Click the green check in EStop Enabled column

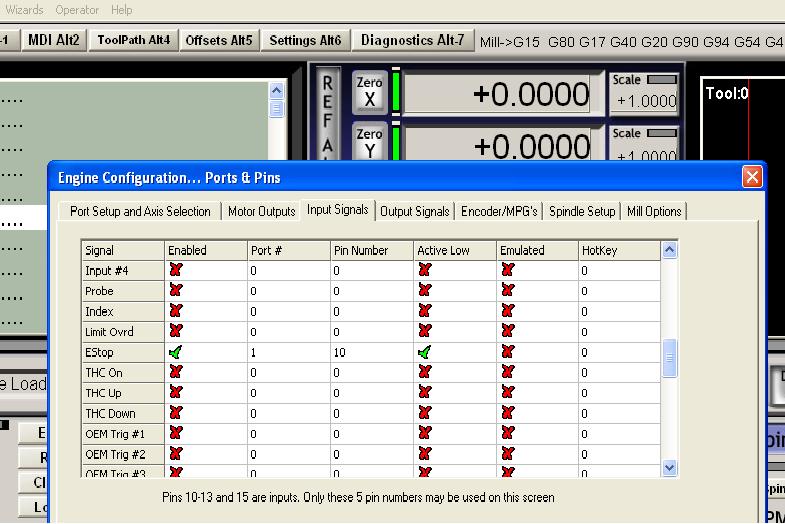176,352
